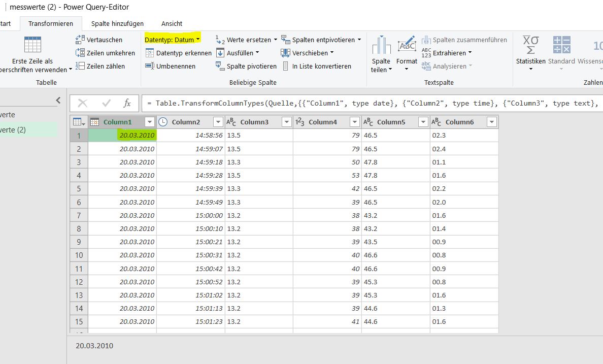Click cell 50 in Column4
The width and height of the screenshot is (603, 364).
327,162
